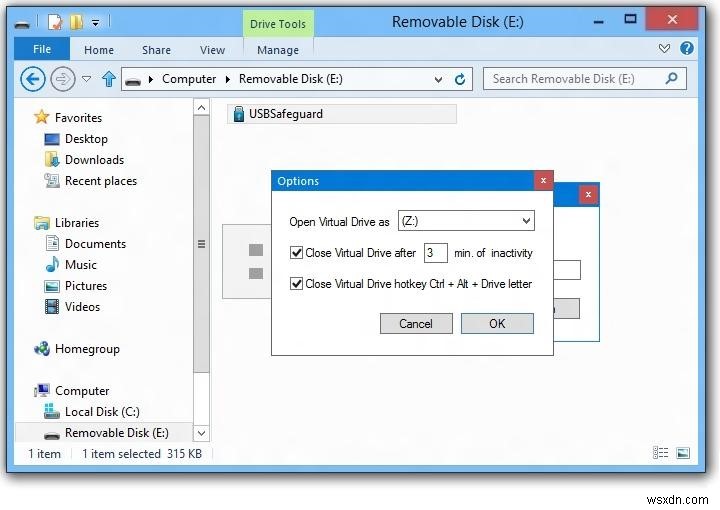Image resolution: width=720 pixels, height=510 pixels.
Task: Switch to Details view icon
Action: point(660,453)
